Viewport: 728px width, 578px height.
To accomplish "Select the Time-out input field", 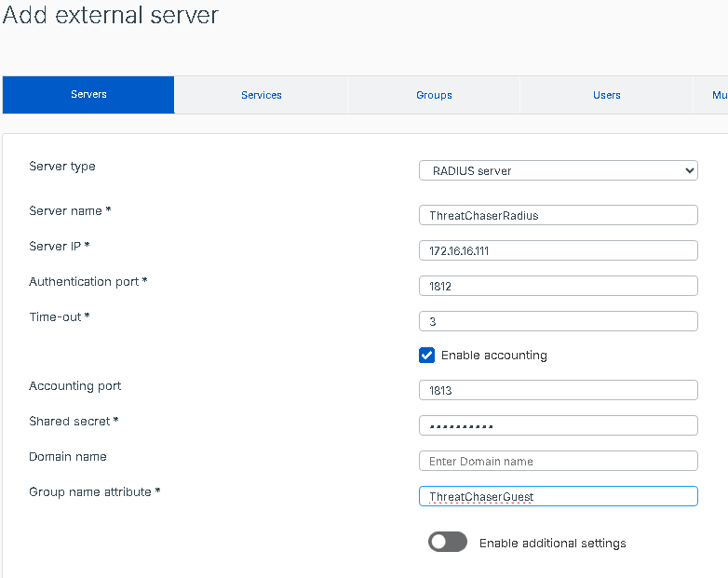I will click(x=558, y=321).
